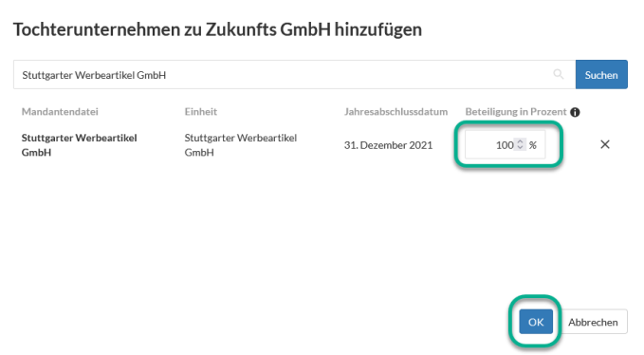This screenshot has width=644, height=355.
Task: Click the Beteiligung in Prozent header
Action: click(516, 112)
